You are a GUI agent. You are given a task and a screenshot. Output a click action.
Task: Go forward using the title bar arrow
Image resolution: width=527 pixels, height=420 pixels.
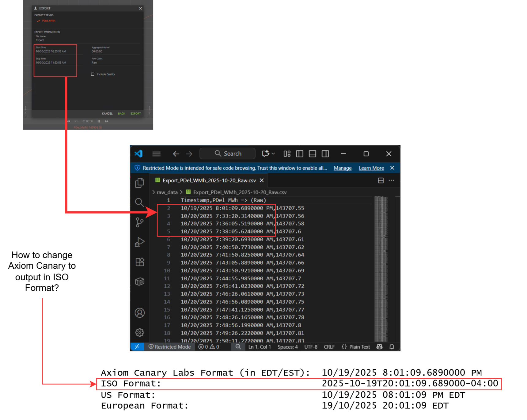[x=189, y=154]
